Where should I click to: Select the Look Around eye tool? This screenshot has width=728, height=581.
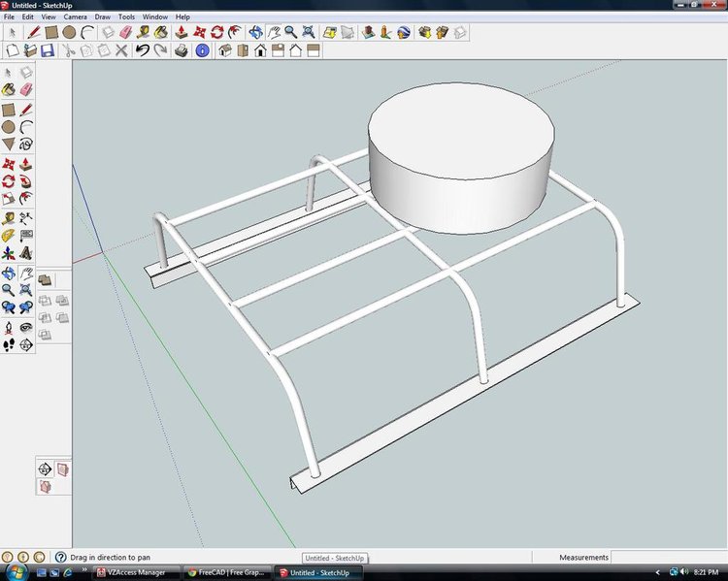pos(26,328)
